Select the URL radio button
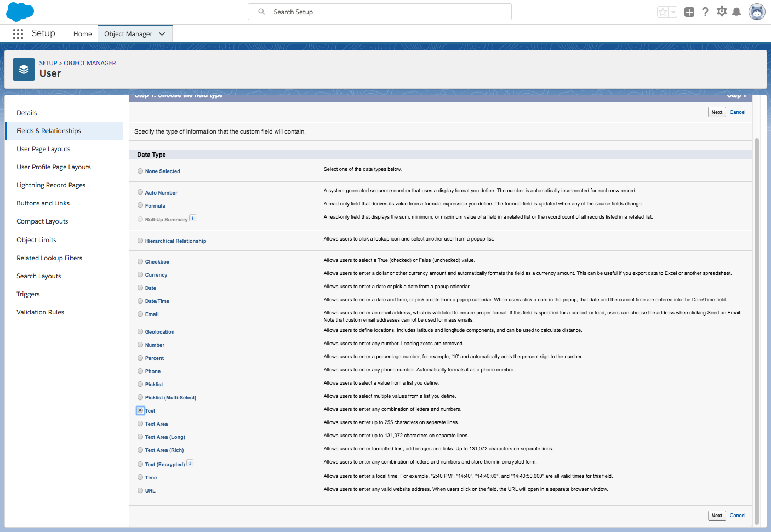This screenshot has height=532, width=771. (140, 490)
